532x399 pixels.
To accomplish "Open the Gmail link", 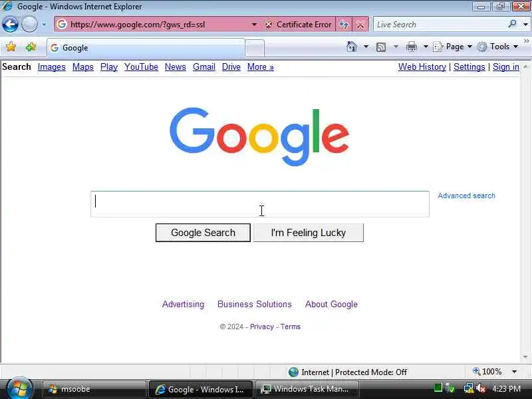I will click(x=204, y=67).
